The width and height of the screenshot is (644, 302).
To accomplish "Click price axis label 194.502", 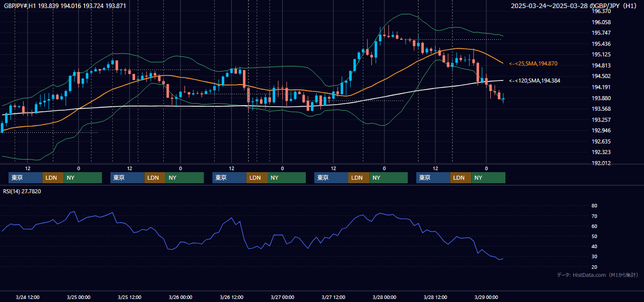I will point(601,76).
